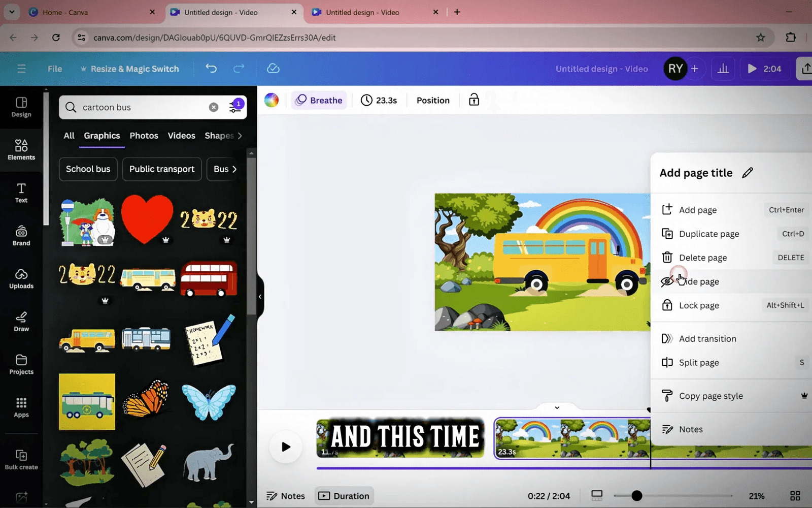Open the File menu
Screen dimensions: 812x508
[55, 69]
